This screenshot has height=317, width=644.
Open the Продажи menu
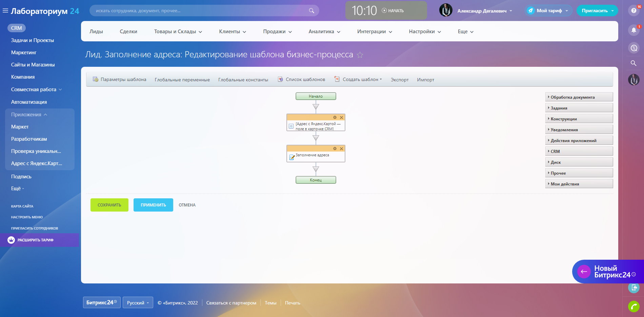coord(277,32)
